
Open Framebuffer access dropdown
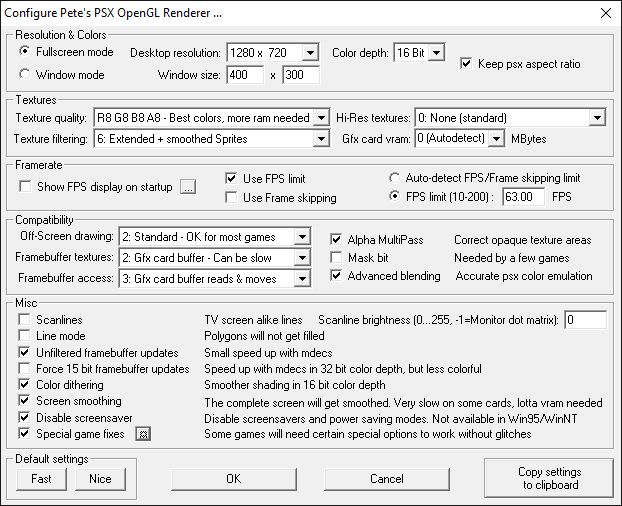(302, 279)
